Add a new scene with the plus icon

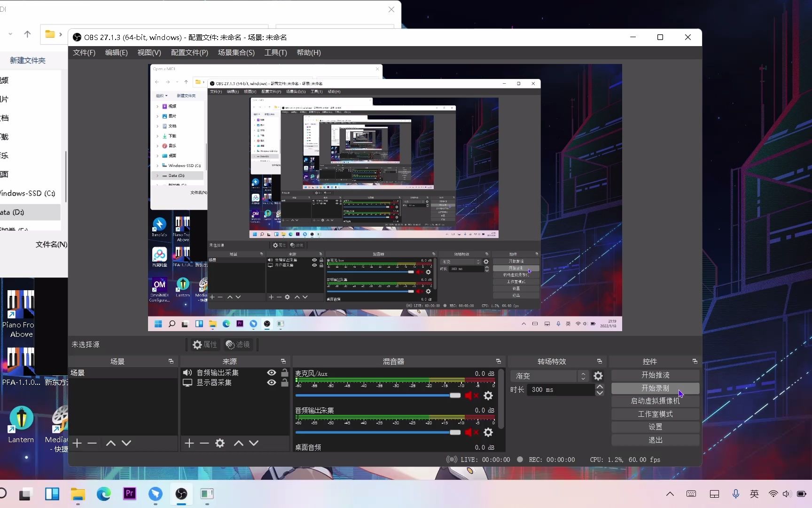pyautogui.click(x=78, y=443)
